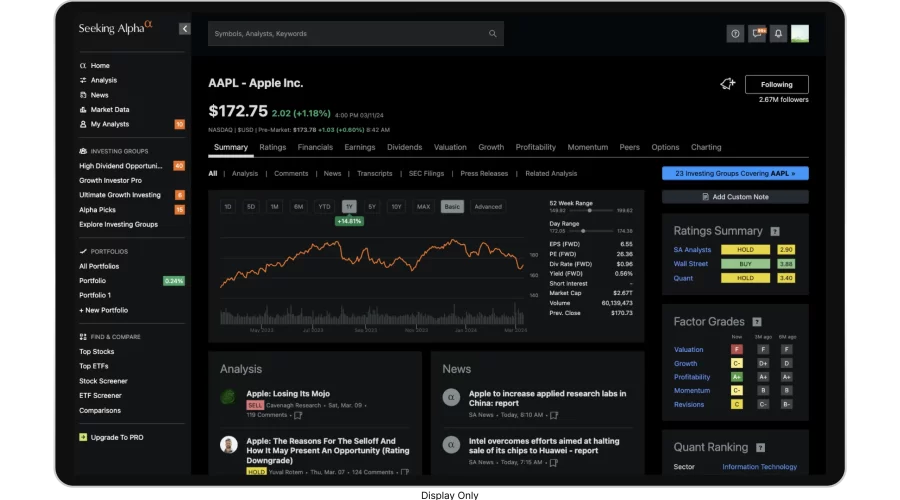Select the 10Y chart range
This screenshot has width=900, height=500.
396,207
